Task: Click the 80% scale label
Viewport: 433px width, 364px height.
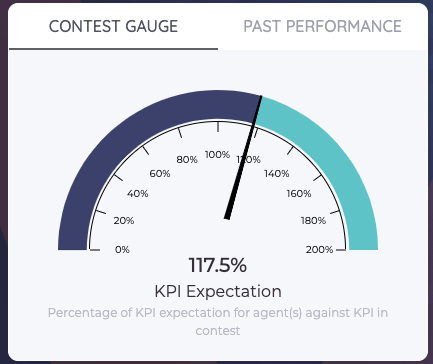Action: (x=187, y=160)
